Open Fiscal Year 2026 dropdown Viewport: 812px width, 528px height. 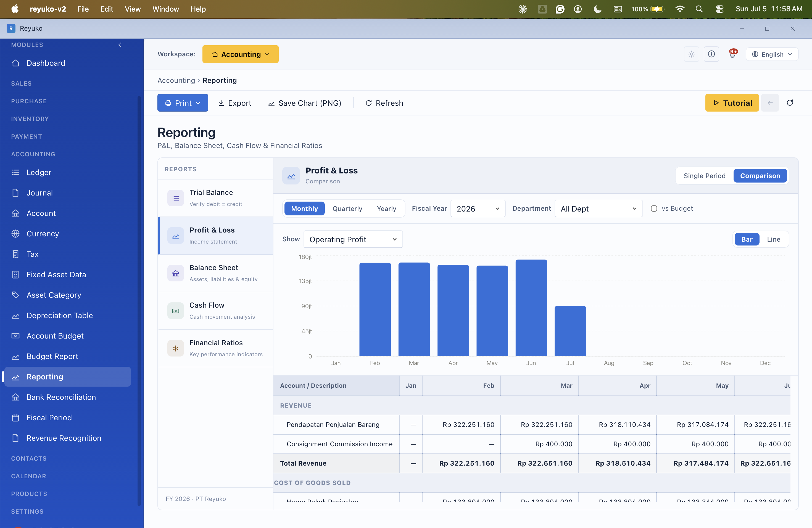tap(478, 208)
